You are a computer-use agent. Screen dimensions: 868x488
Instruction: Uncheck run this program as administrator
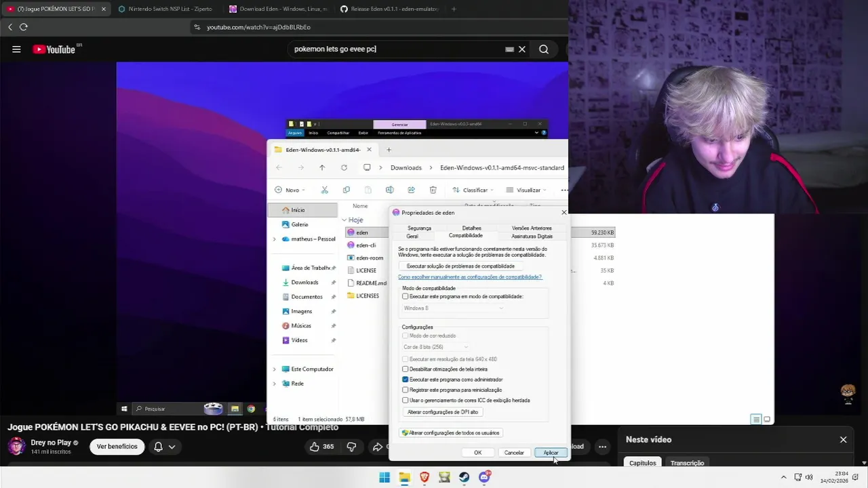click(406, 380)
